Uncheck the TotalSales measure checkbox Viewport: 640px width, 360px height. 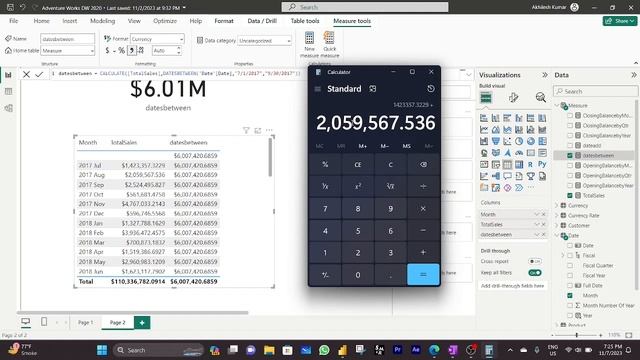(x=570, y=196)
